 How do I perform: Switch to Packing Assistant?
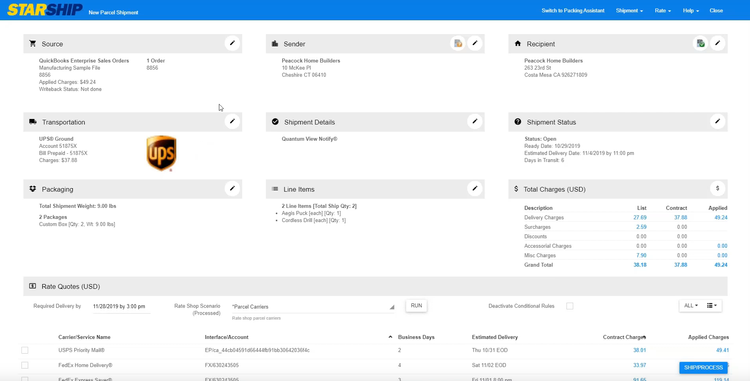[x=573, y=11]
